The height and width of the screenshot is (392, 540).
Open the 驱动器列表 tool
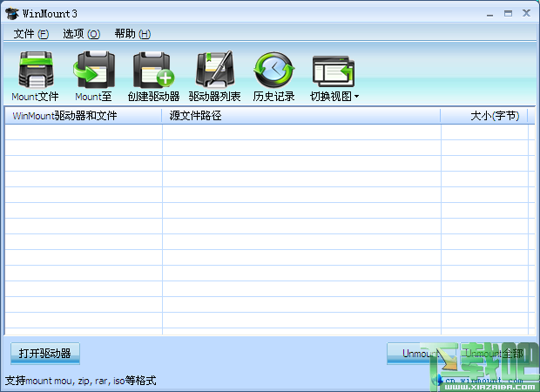point(214,70)
